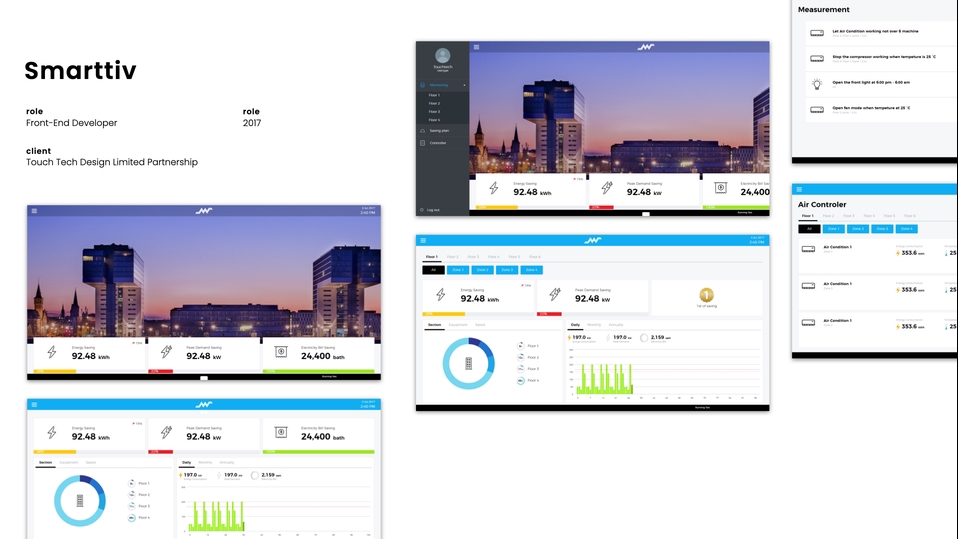Select Equipment tab in bottom-left chart dashboard

click(x=68, y=462)
